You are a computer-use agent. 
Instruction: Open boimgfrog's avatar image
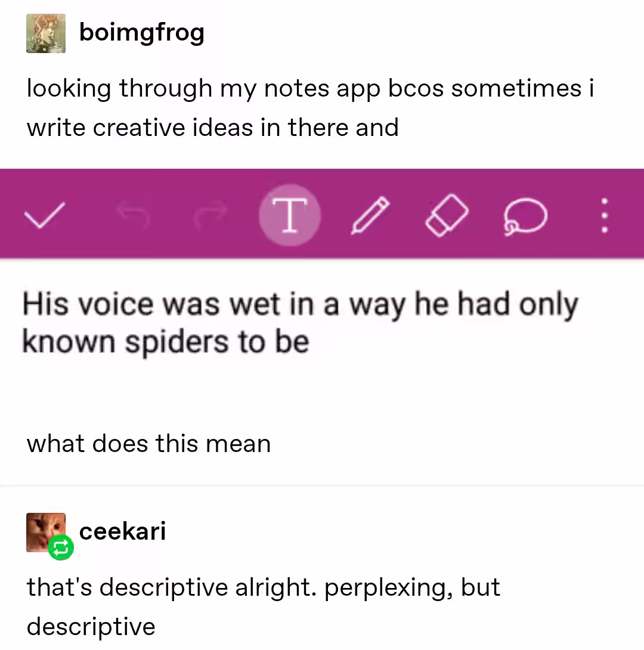click(46, 33)
